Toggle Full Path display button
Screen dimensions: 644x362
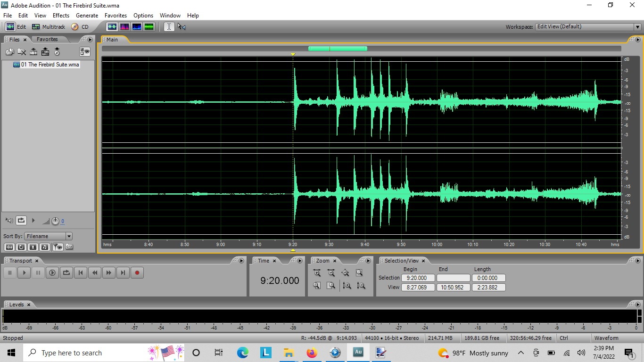pos(69,247)
